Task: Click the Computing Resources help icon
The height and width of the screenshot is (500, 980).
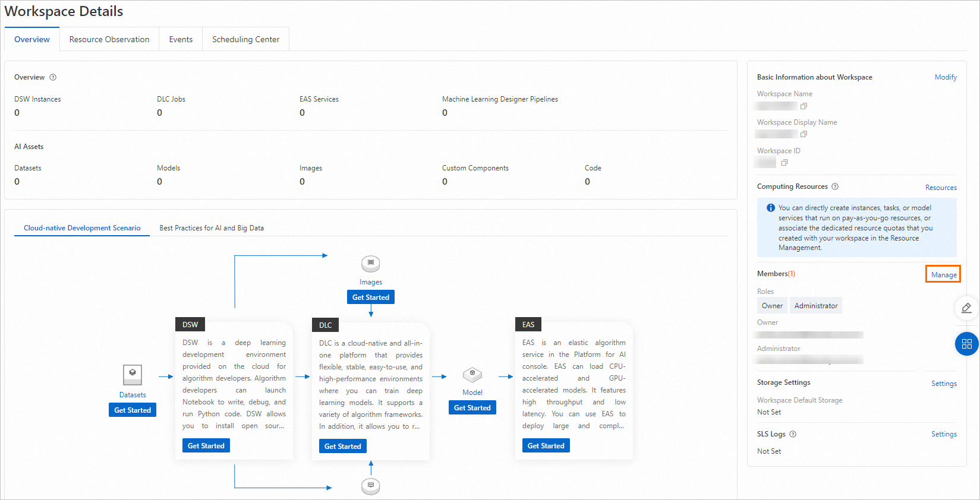Action: click(x=835, y=186)
